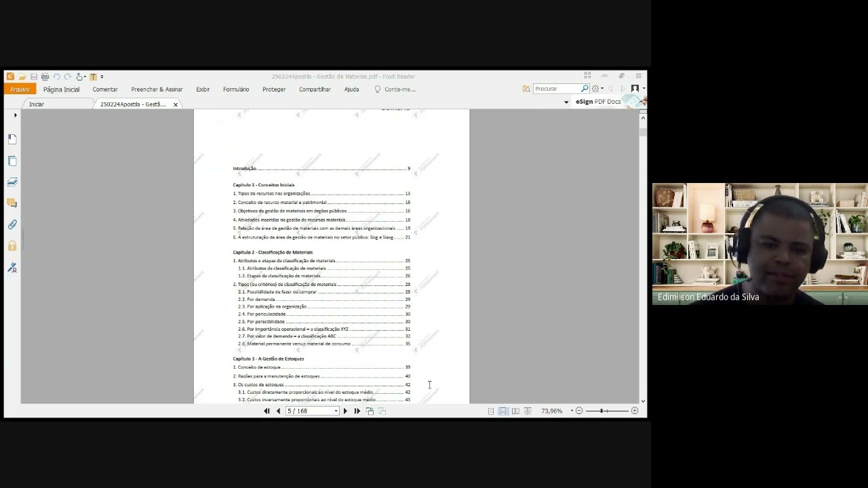Close the 250224Apostila document tab
868x488 pixels.
click(x=176, y=104)
